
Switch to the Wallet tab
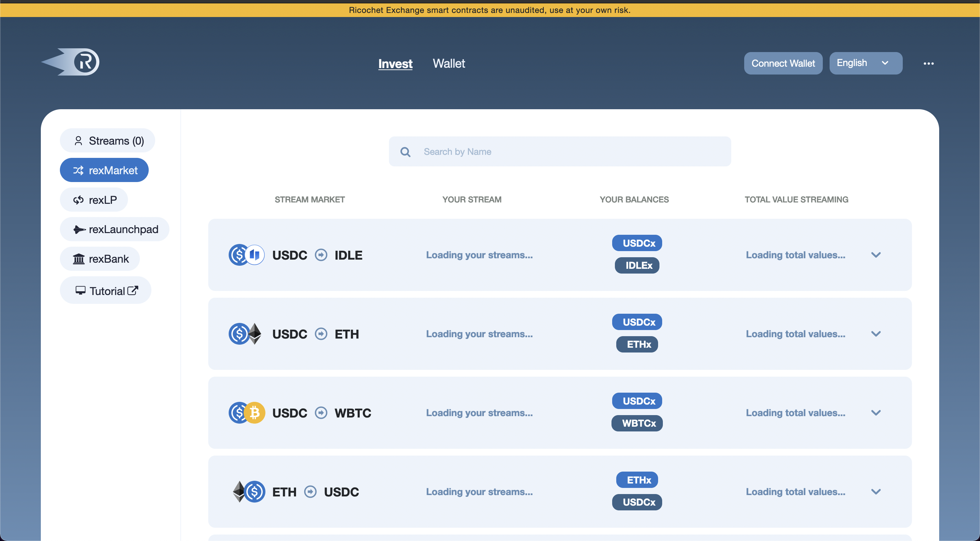tap(449, 64)
